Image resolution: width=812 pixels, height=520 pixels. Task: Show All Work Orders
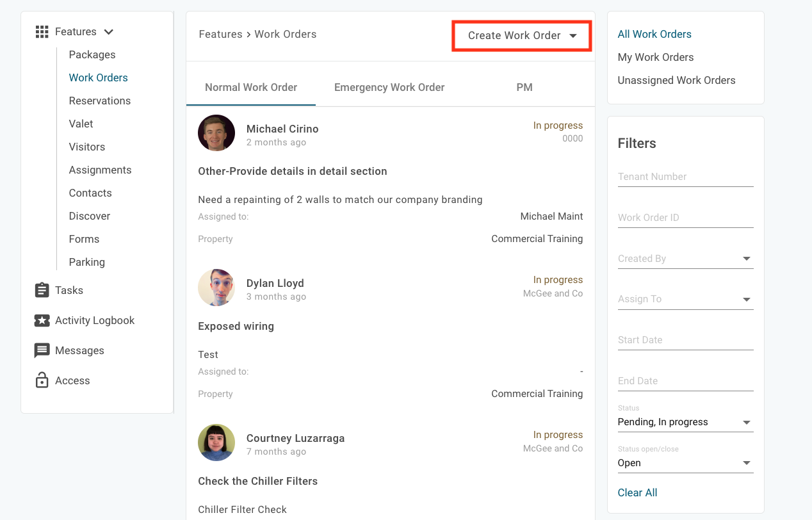click(654, 34)
